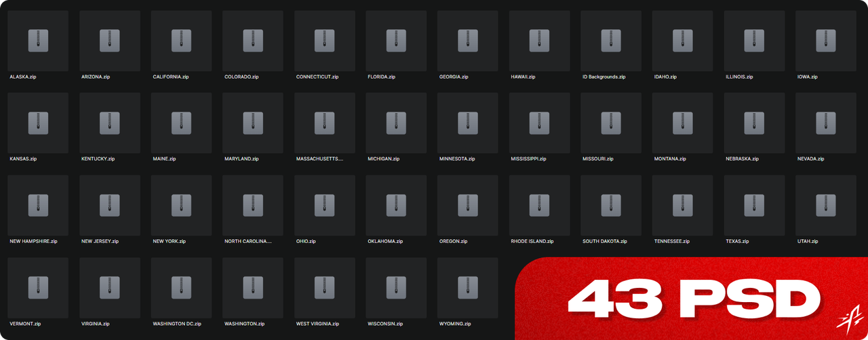The width and height of the screenshot is (868, 340).
Task: Select the TENNESSEE.zip file name
Action: (x=672, y=241)
